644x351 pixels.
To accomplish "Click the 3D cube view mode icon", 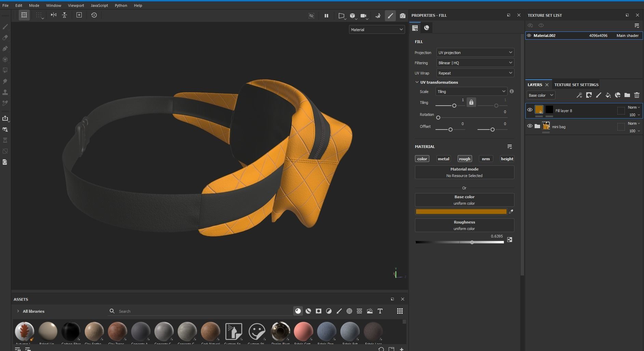I will click(x=352, y=16).
